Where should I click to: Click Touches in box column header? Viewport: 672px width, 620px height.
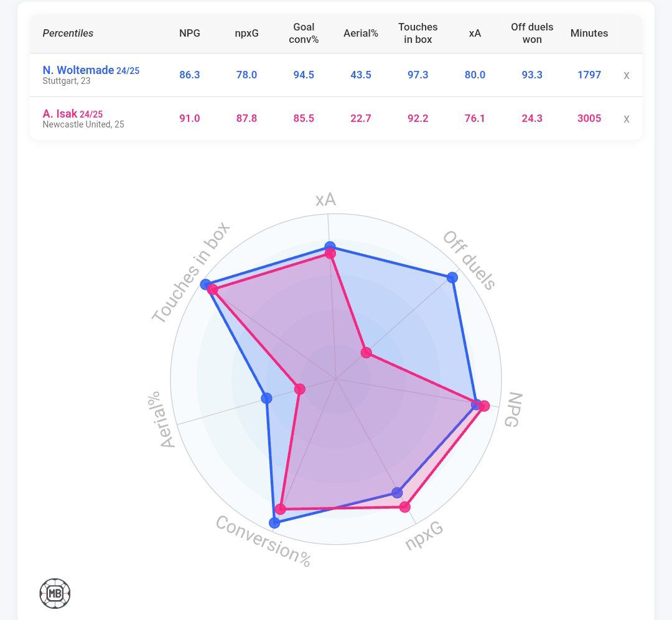pyautogui.click(x=418, y=34)
